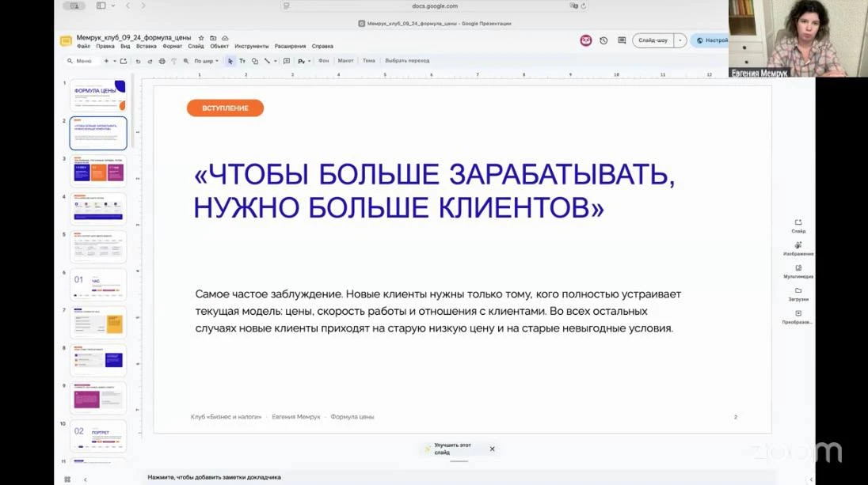Click the Тема toolbar button

369,61
